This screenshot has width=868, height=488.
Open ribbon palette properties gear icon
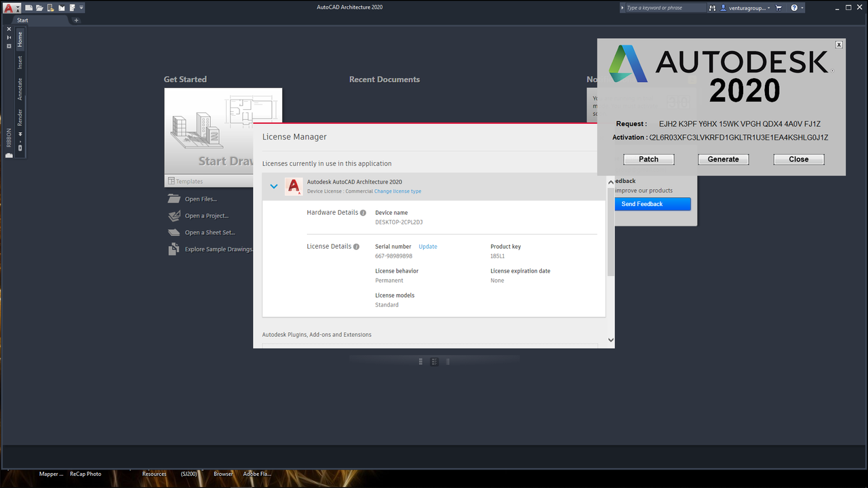(9, 46)
